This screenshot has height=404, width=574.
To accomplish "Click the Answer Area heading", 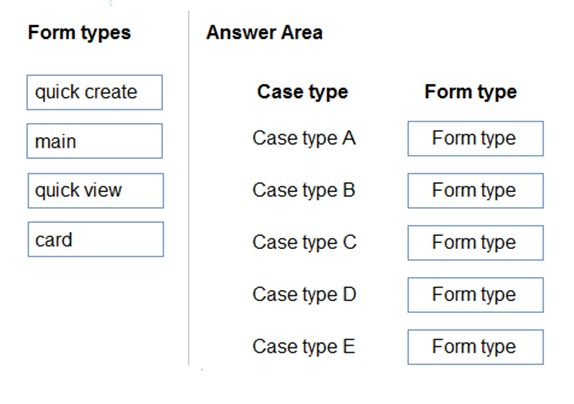I will coord(264,33).
